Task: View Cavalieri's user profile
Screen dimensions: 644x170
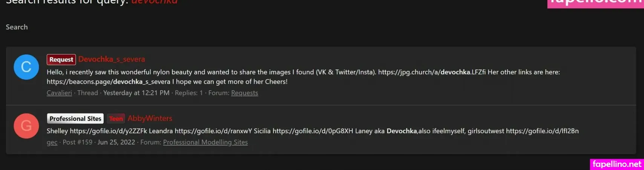Action: (x=59, y=93)
